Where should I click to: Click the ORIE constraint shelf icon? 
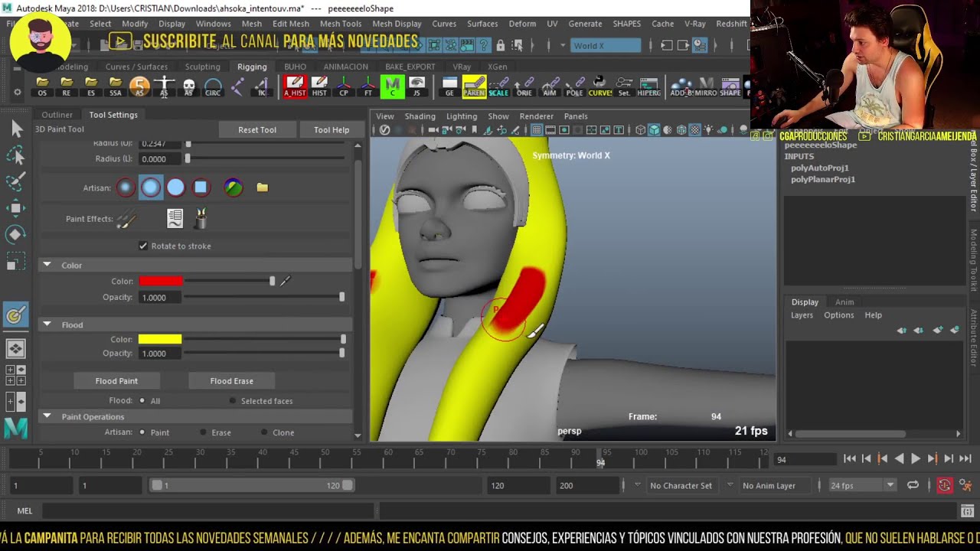524,86
